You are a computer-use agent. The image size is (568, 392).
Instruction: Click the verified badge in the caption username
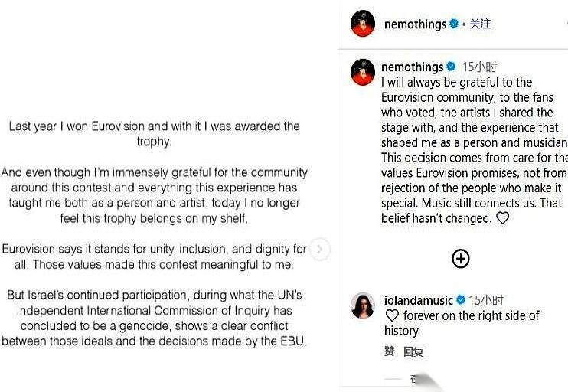451,67
